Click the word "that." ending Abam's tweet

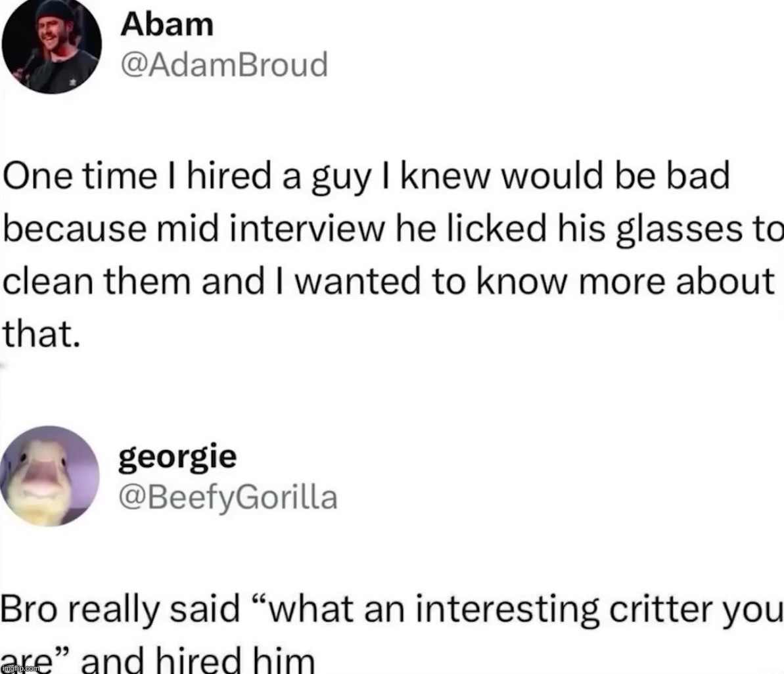click(42, 334)
